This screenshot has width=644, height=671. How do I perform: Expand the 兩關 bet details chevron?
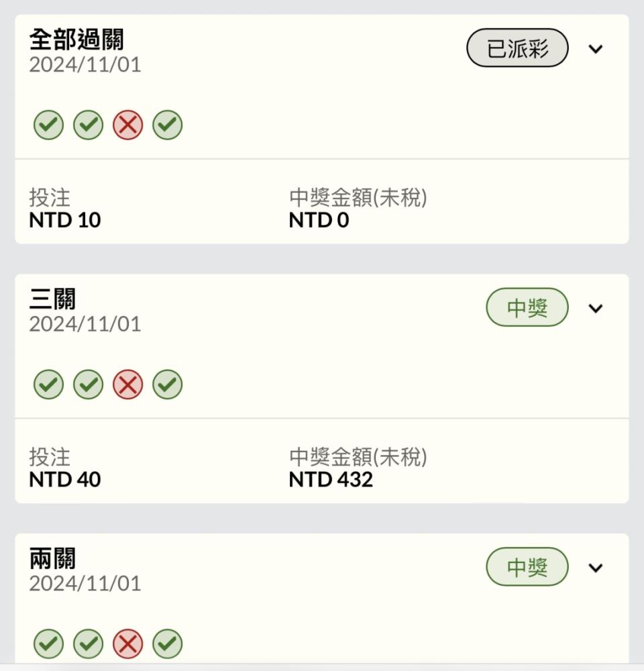pos(596,568)
